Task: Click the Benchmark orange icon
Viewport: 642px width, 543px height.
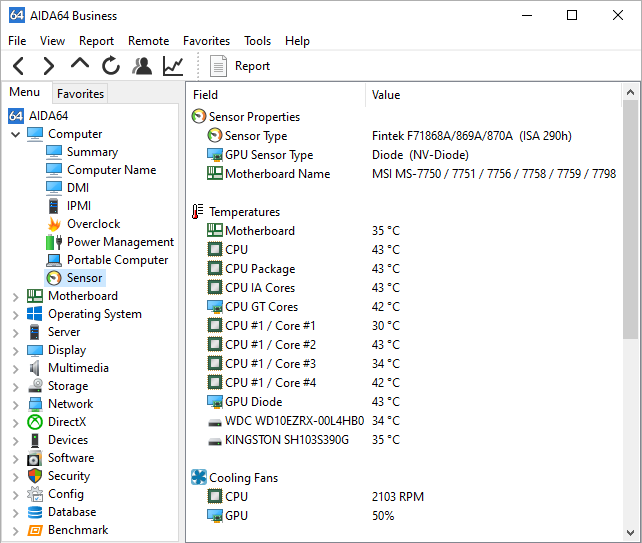Action: [x=35, y=530]
